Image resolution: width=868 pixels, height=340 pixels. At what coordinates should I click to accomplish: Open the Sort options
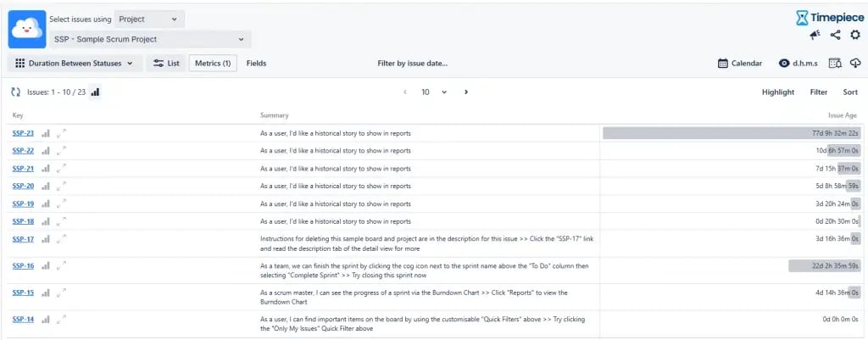point(849,92)
